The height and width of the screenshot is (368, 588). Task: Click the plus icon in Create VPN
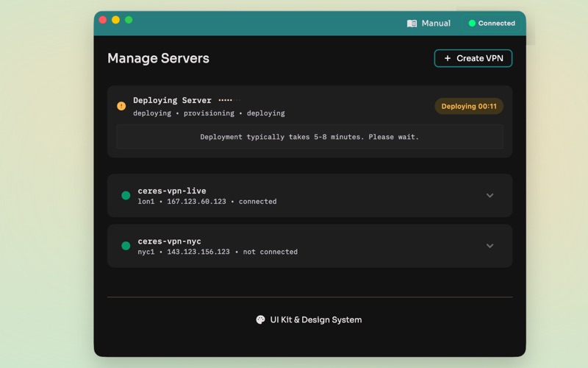pos(447,58)
